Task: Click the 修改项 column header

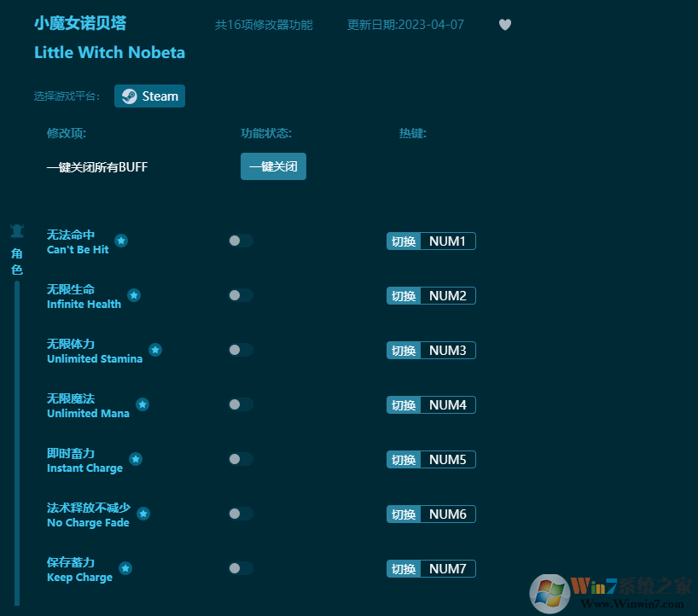Action: coord(67,133)
